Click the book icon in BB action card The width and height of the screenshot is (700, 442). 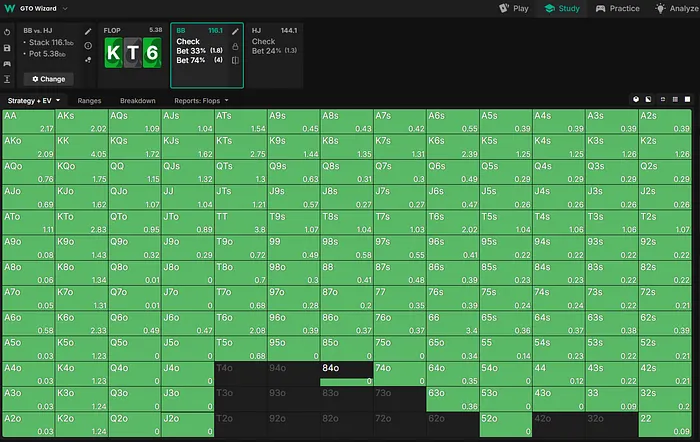[x=235, y=60]
